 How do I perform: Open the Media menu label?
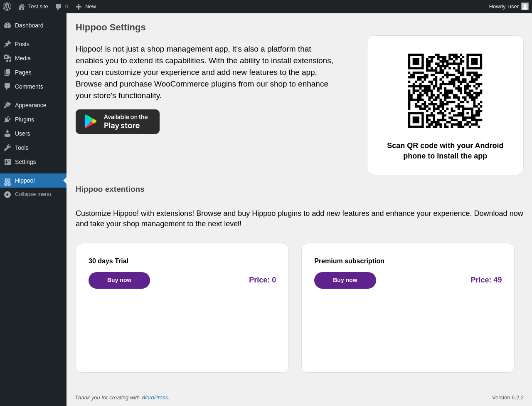click(x=23, y=58)
